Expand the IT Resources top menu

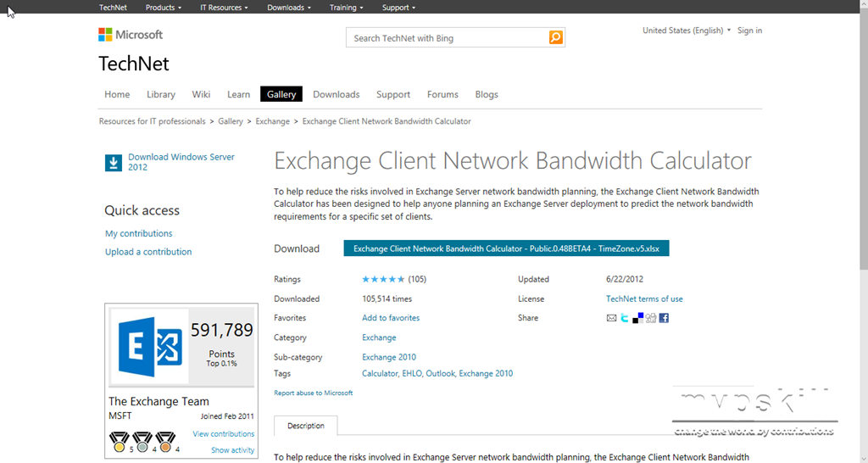click(224, 7)
